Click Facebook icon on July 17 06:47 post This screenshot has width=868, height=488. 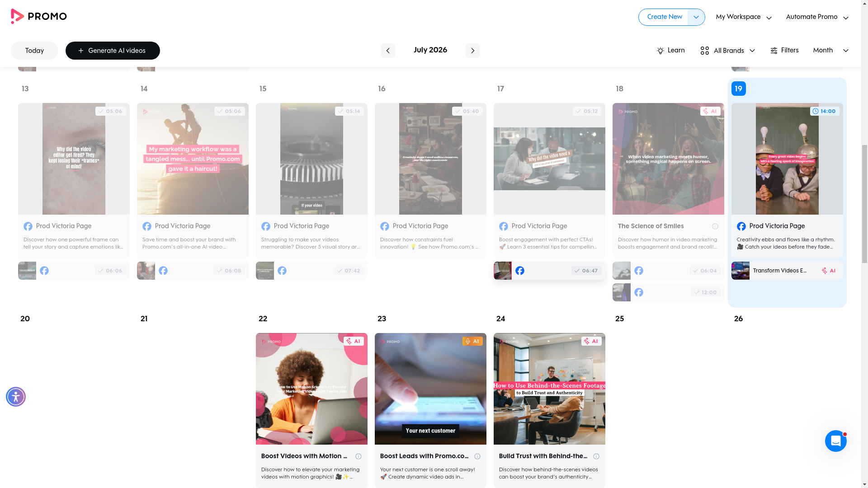coord(520,271)
